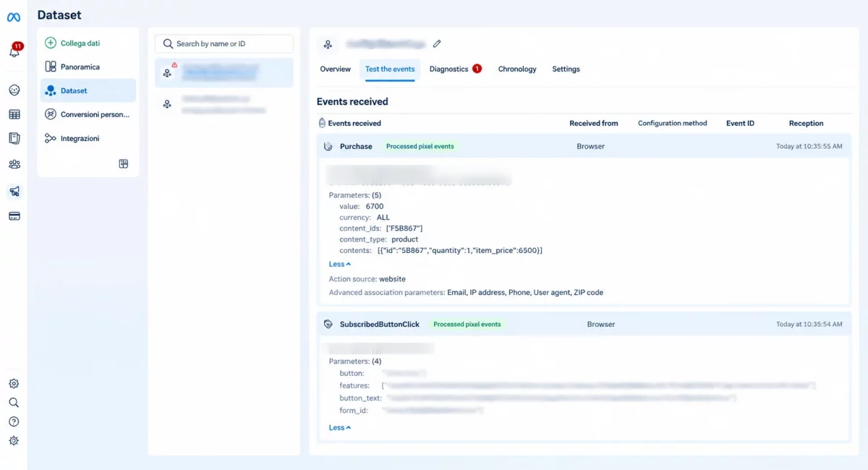The image size is (868, 470).
Task: Click the Events received column icon
Action: [x=322, y=123]
